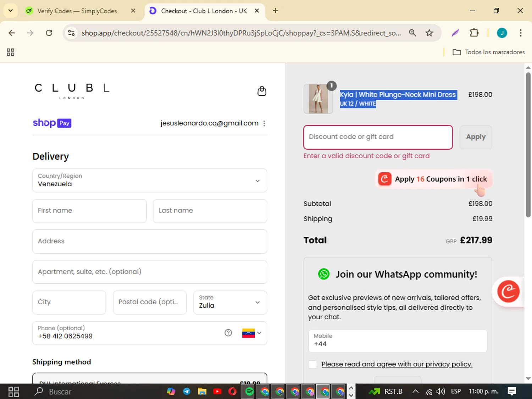The height and width of the screenshot is (399, 532).
Task: Focus the Last name field
Action: tap(210, 211)
